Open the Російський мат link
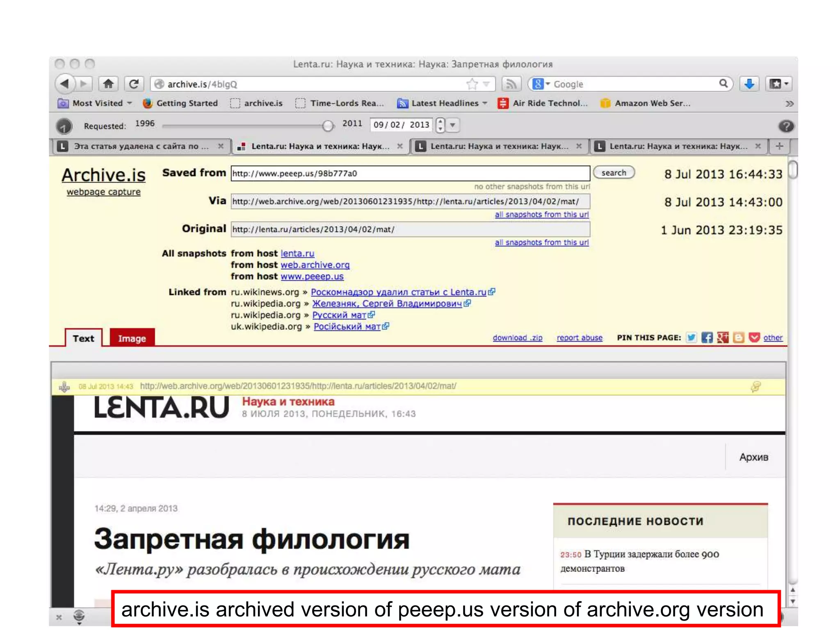 tap(347, 326)
